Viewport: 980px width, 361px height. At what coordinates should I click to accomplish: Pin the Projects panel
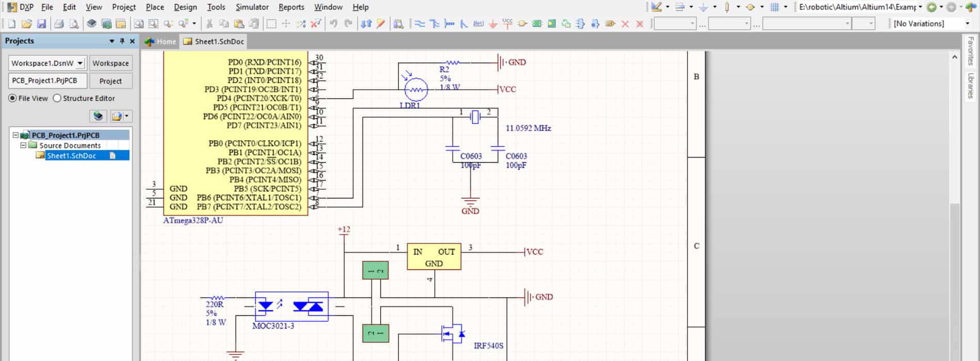point(122,41)
